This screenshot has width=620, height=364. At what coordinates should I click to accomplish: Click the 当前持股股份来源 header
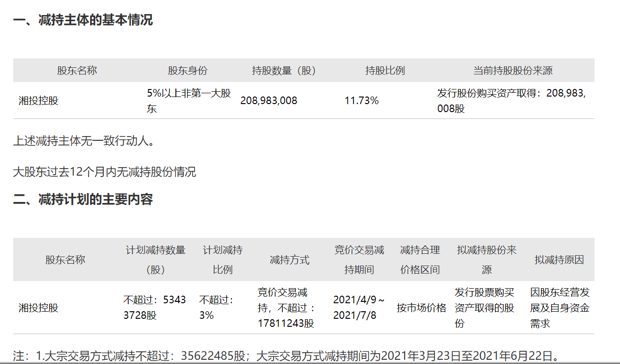point(513,71)
